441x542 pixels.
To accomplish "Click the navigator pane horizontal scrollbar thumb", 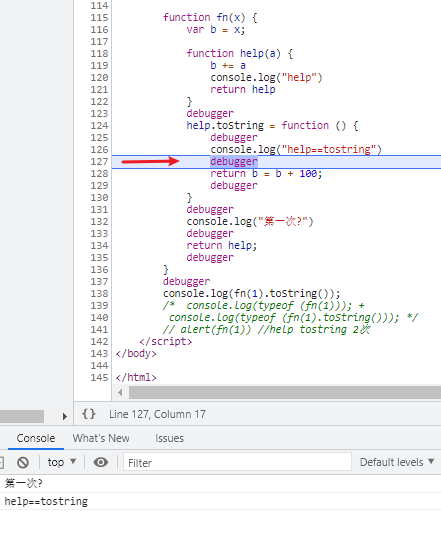I will pos(22,416).
